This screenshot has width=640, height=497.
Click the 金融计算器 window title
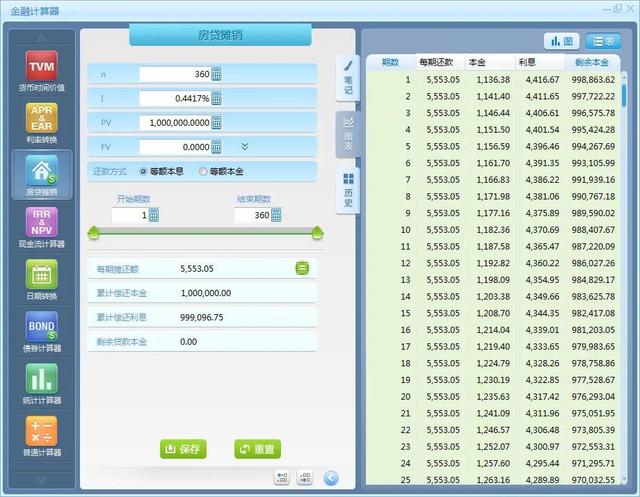click(x=35, y=11)
